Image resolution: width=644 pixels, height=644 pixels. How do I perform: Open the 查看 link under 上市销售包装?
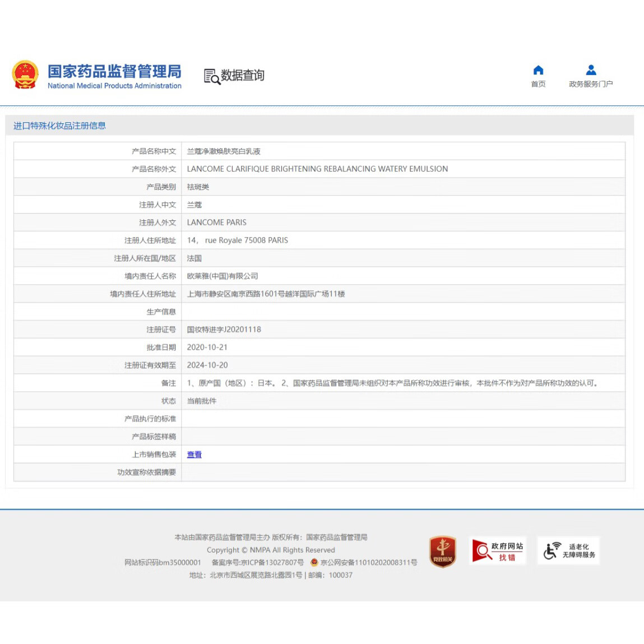coord(194,454)
